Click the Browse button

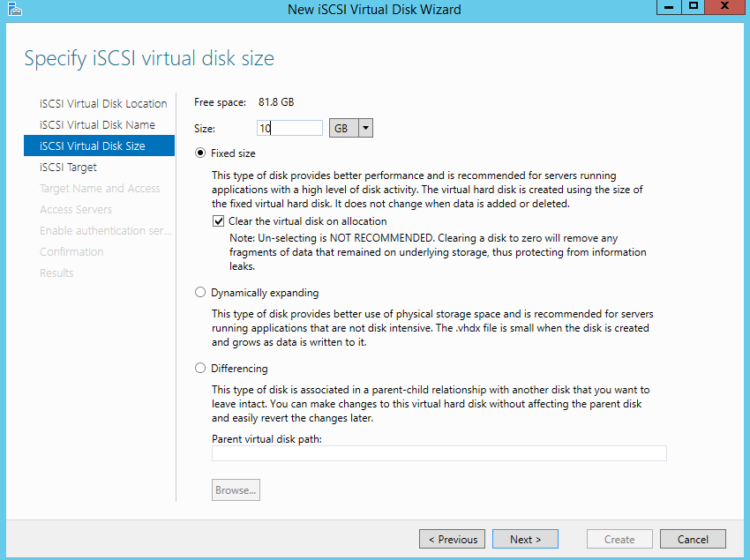coord(236,489)
